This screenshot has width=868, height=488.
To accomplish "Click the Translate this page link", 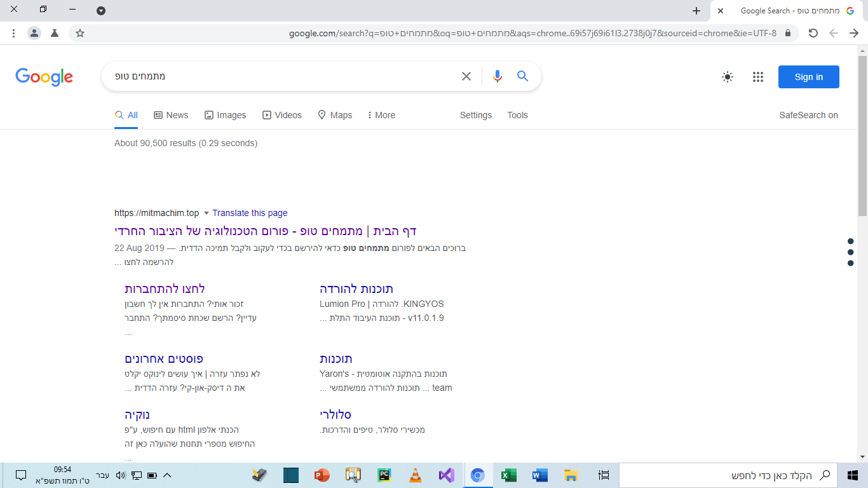I will tap(250, 213).
